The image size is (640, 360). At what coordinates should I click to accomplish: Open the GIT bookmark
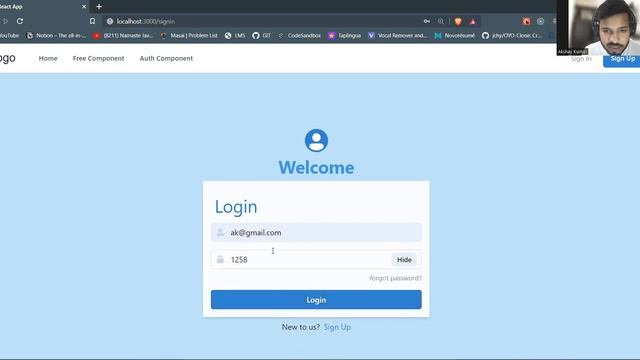click(x=262, y=36)
